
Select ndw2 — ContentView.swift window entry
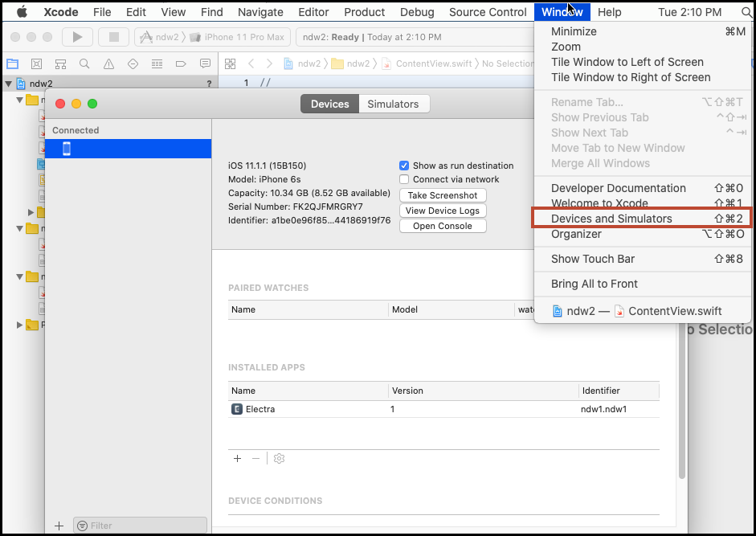pyautogui.click(x=642, y=311)
